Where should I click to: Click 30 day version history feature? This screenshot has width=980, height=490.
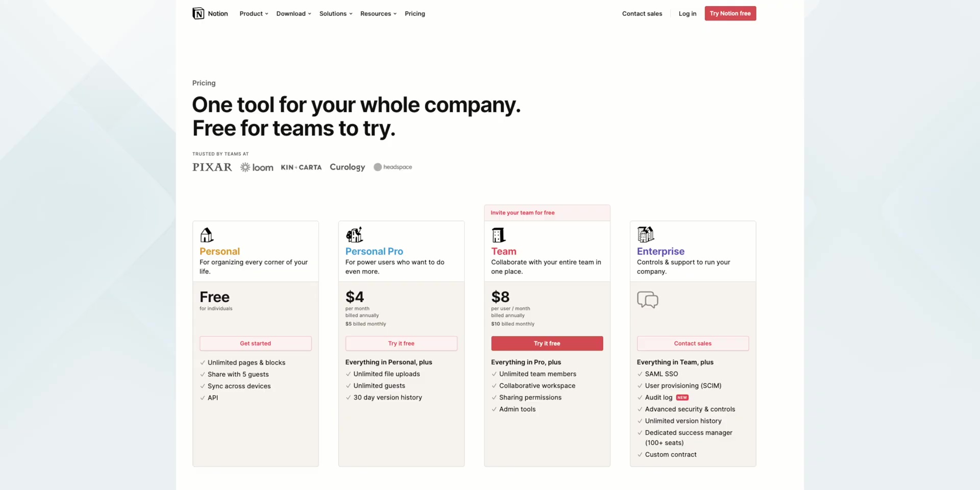coord(387,398)
